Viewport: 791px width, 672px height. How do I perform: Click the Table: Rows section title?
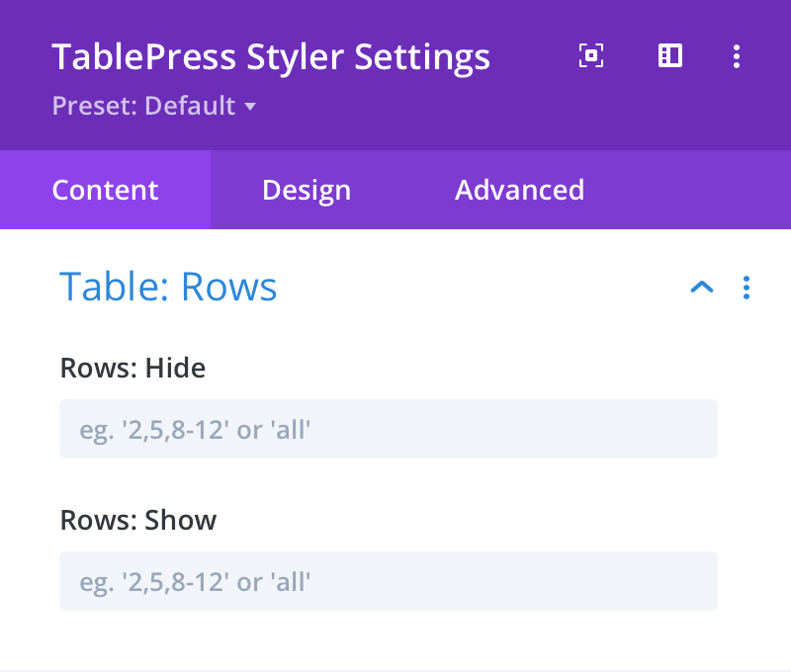point(168,287)
